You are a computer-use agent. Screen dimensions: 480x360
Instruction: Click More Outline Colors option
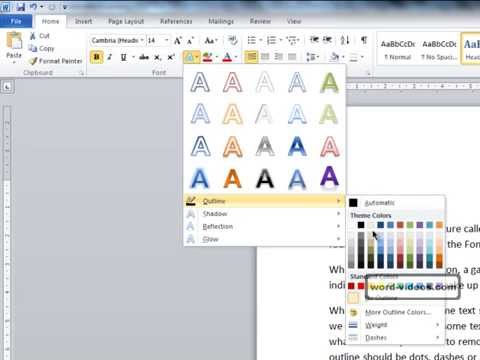[396, 312]
